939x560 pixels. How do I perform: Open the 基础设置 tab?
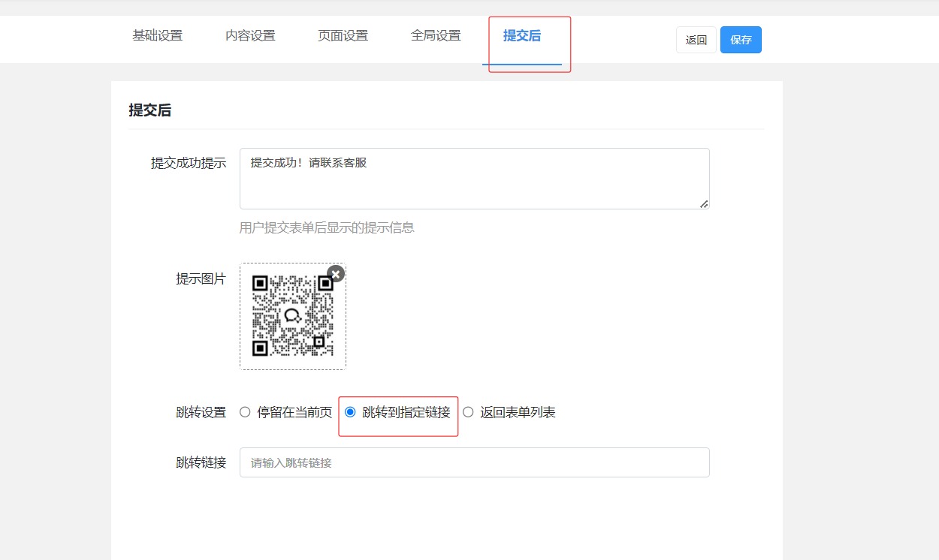pyautogui.click(x=158, y=36)
